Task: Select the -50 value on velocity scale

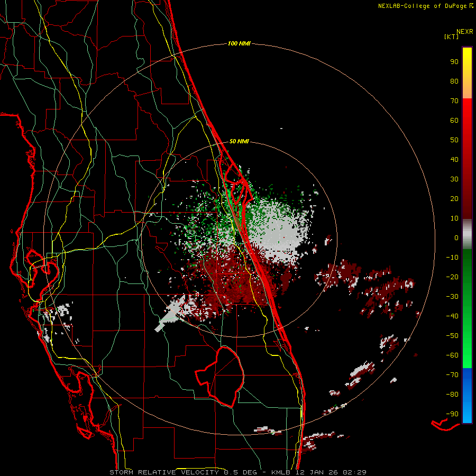Action: [x=452, y=336]
